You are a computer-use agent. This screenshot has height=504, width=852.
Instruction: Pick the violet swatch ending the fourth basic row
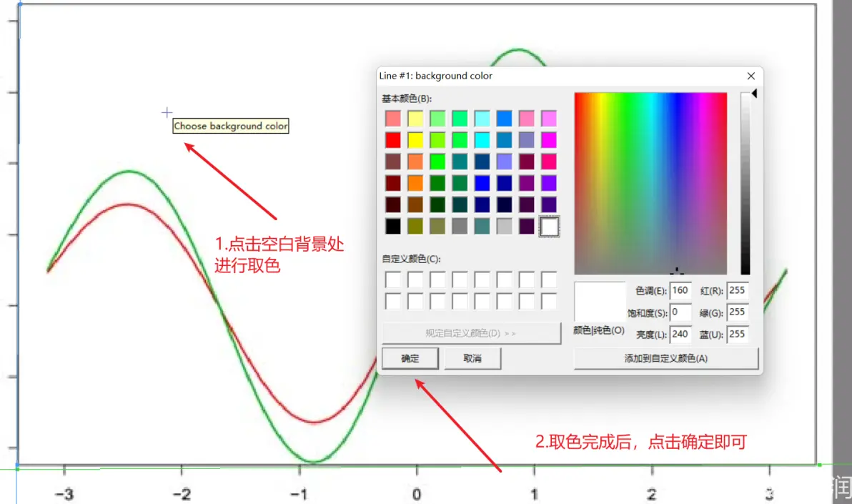pyautogui.click(x=549, y=183)
